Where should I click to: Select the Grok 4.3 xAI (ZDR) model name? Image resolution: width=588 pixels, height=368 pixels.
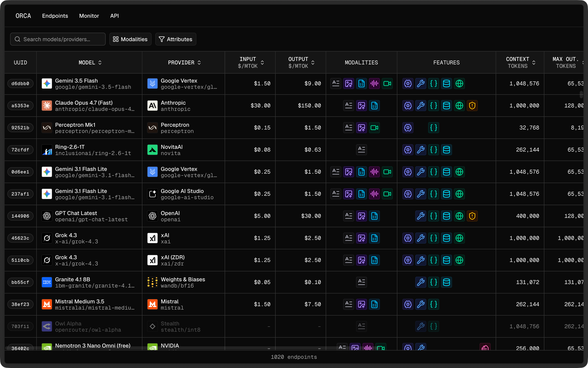pos(66,257)
